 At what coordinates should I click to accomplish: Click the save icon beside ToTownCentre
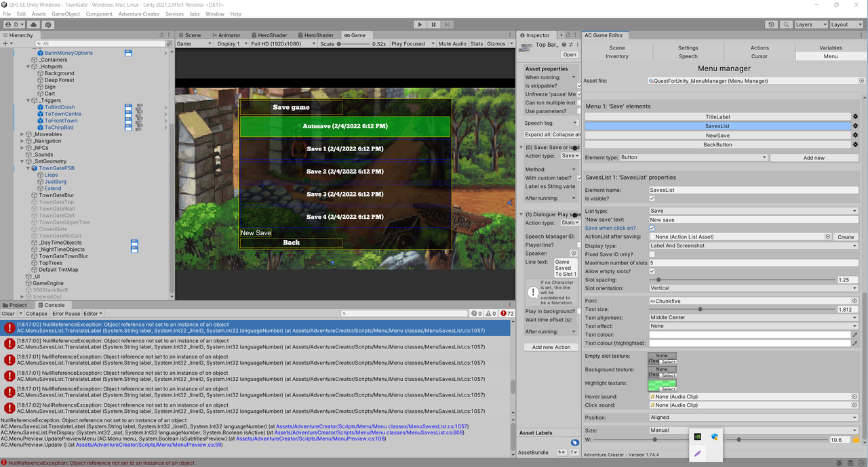(x=128, y=114)
